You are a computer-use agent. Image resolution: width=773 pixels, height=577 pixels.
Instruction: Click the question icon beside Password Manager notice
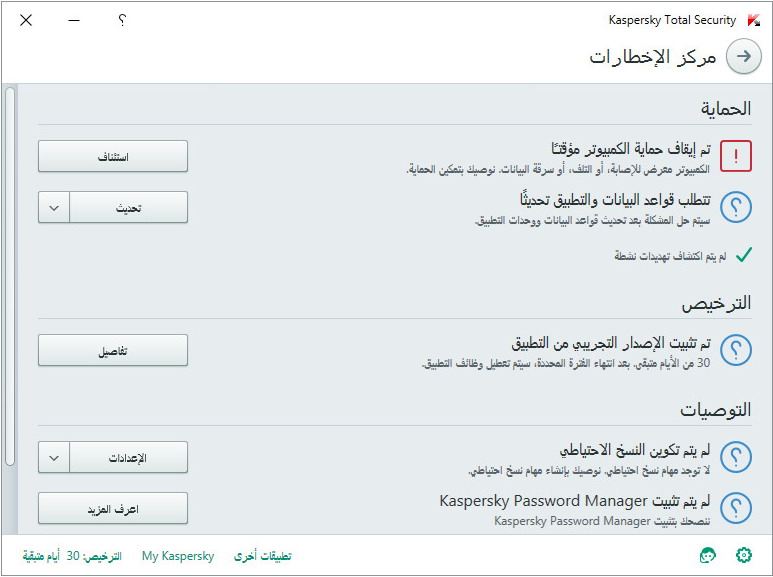pos(736,508)
